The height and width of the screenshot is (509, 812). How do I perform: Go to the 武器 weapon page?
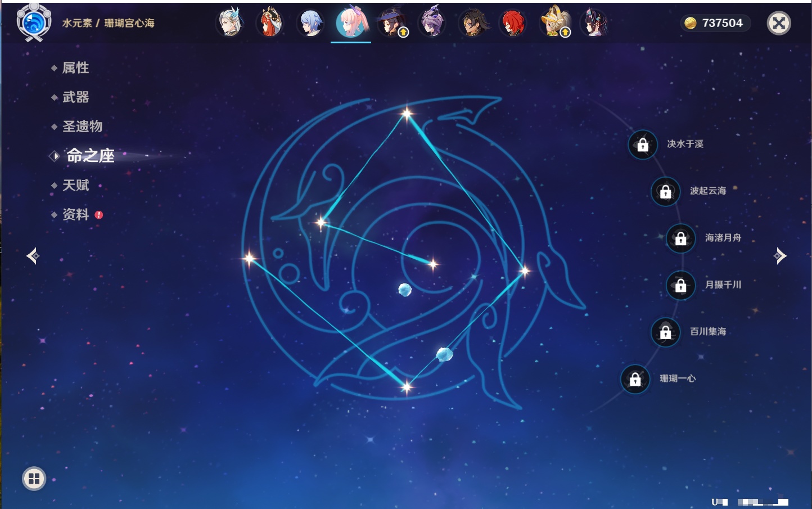[x=75, y=97]
